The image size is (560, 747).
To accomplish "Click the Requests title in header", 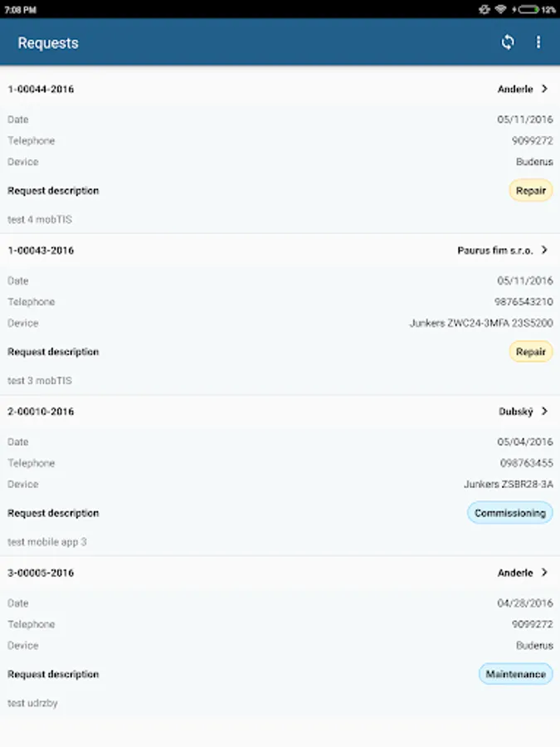I will pos(48,43).
